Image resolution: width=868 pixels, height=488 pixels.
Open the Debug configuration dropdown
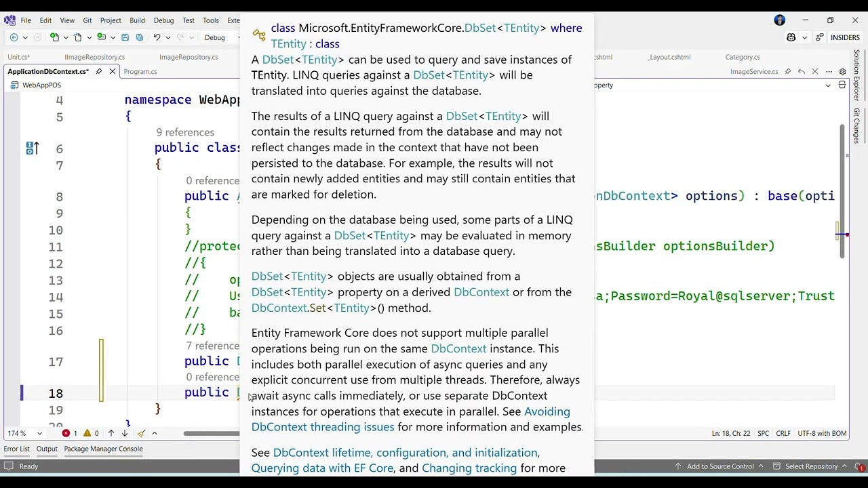[x=221, y=37]
